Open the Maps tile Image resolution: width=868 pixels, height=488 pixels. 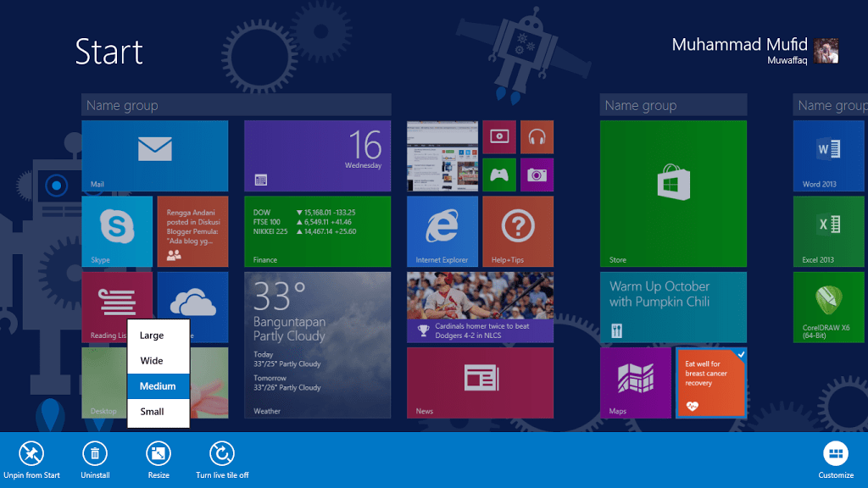pyautogui.click(x=636, y=383)
